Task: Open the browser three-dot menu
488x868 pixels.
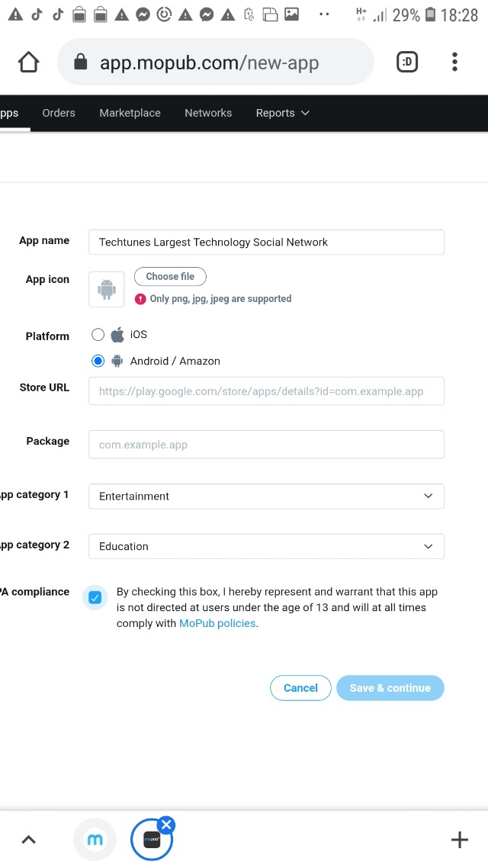Action: coord(454,62)
